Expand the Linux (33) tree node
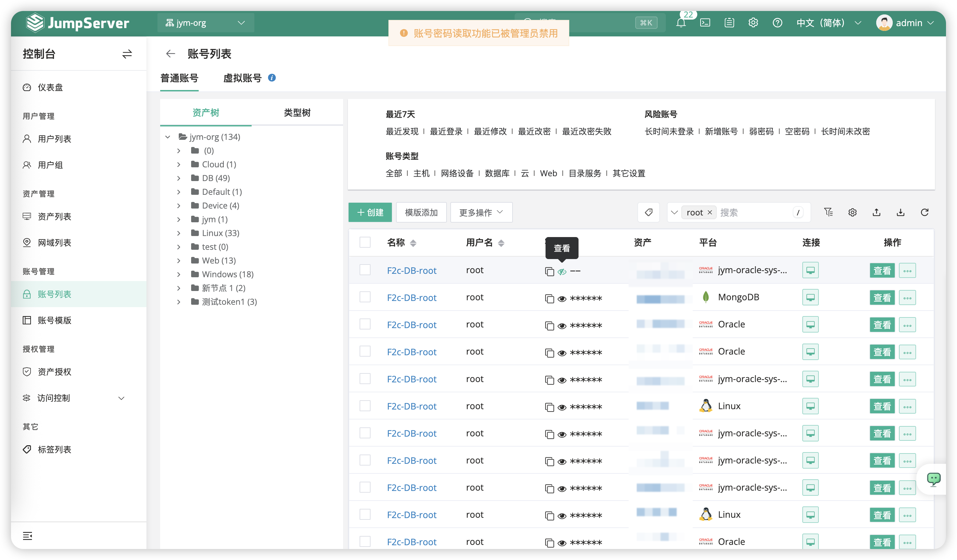Image resolution: width=957 pixels, height=560 pixels. click(x=179, y=233)
